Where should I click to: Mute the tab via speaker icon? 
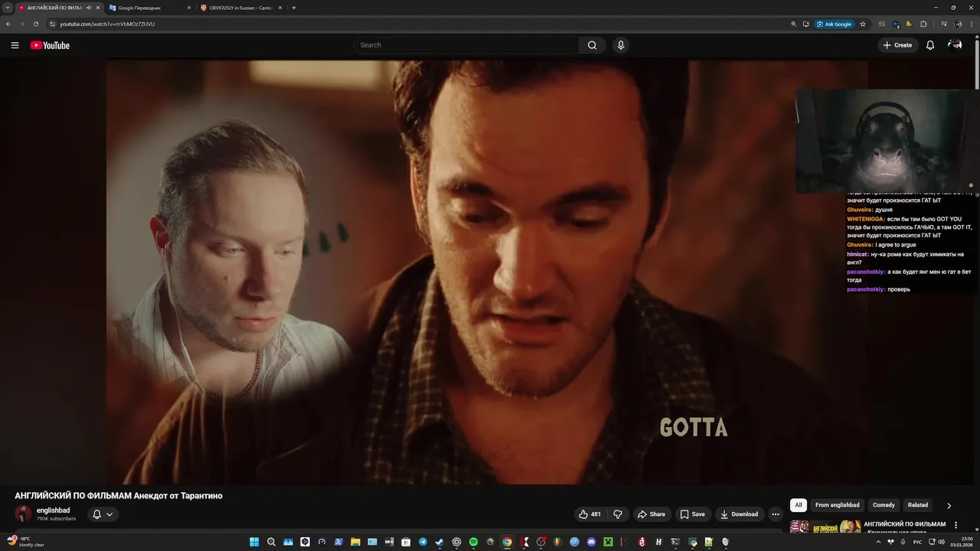point(89,8)
